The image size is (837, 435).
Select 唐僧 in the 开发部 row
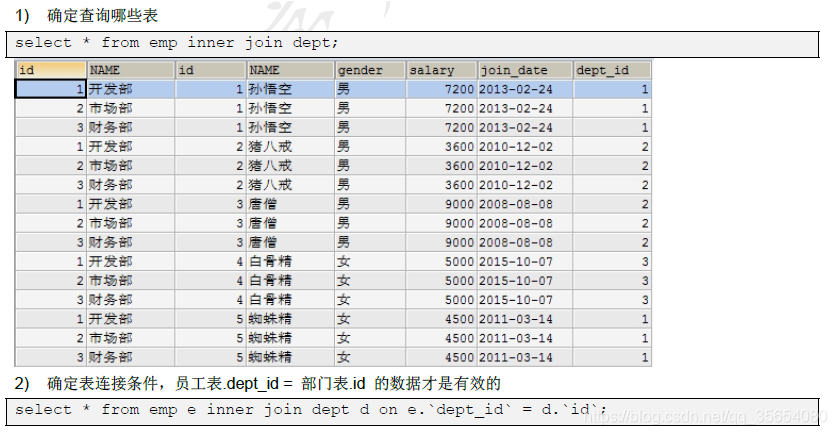(263, 204)
